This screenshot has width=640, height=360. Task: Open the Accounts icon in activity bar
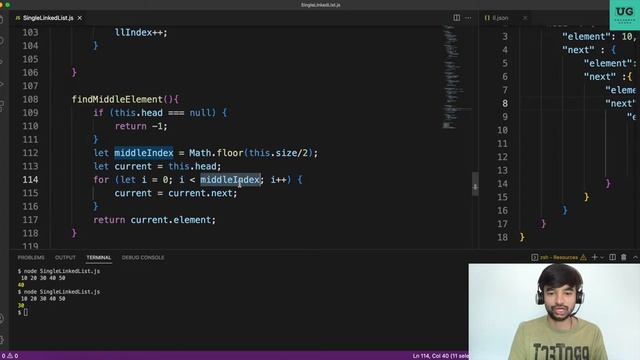(2, 318)
